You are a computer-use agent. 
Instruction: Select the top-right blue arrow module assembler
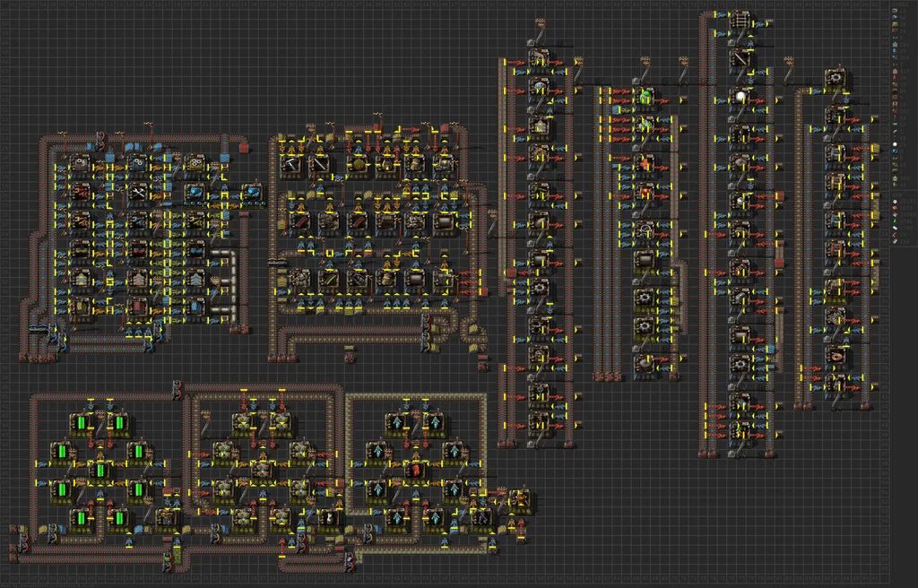pos(435,423)
